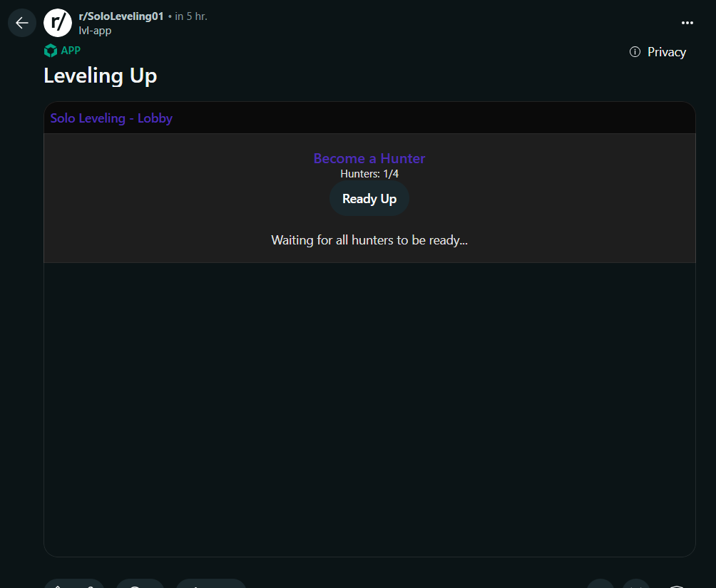Click the 'Become a Hunter' heading

369,158
